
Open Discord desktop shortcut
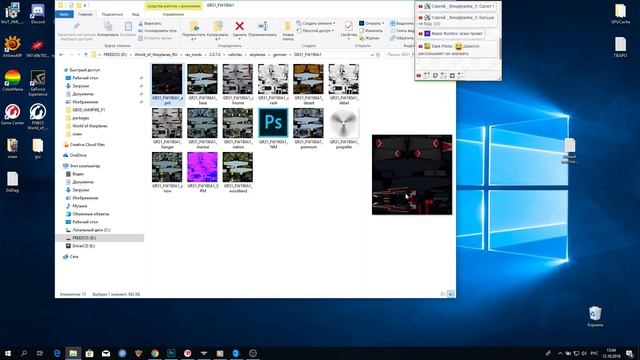tap(38, 13)
